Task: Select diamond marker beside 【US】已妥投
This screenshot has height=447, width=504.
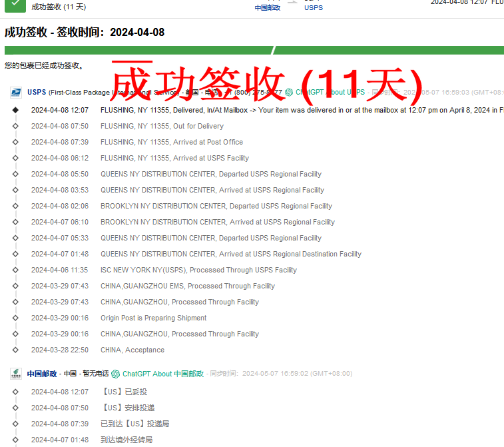Action: tap(15, 392)
